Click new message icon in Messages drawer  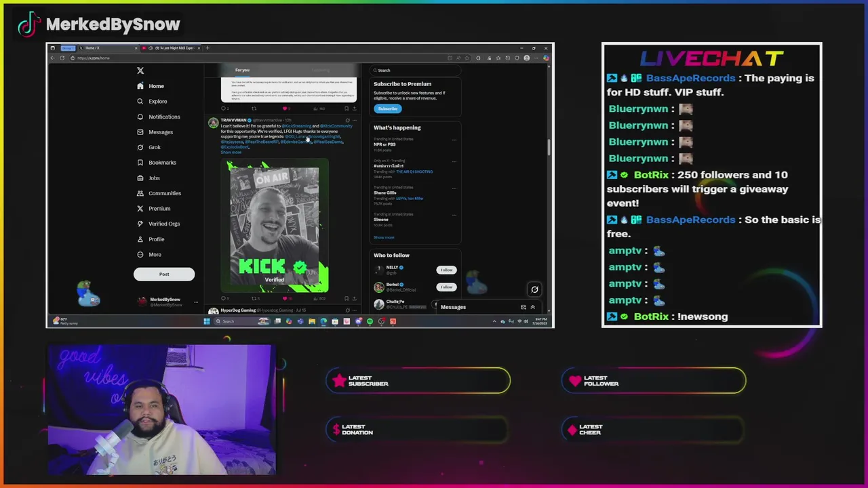point(523,307)
